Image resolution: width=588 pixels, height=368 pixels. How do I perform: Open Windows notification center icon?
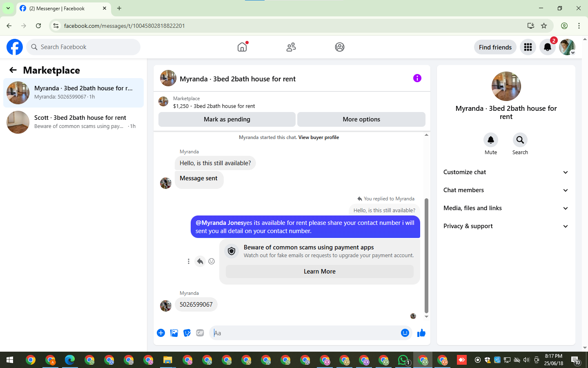click(x=576, y=360)
